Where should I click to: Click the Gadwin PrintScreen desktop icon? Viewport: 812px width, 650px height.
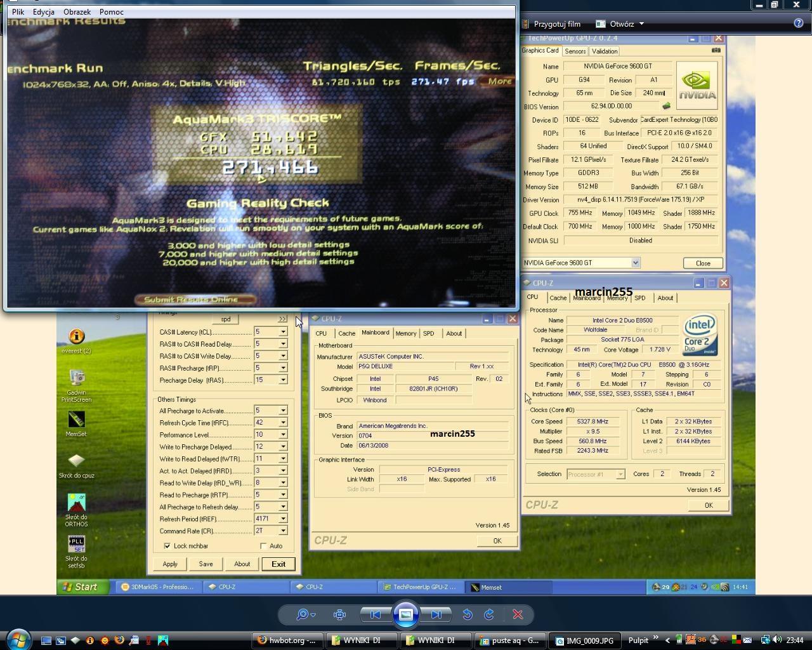point(76,386)
